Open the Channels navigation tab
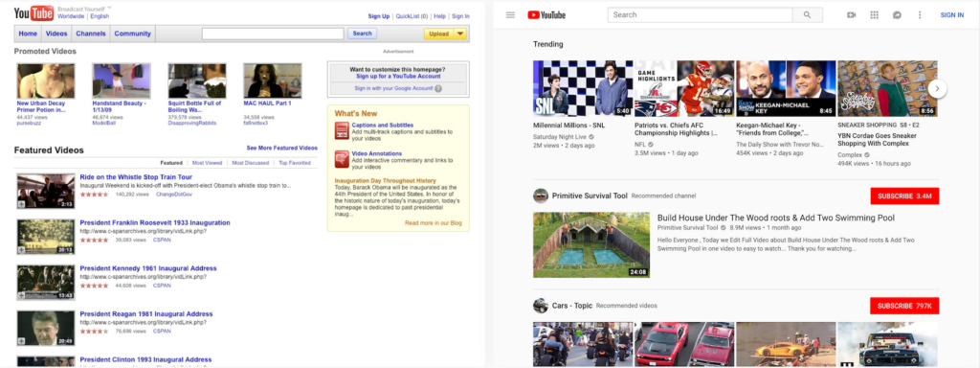 [x=91, y=34]
